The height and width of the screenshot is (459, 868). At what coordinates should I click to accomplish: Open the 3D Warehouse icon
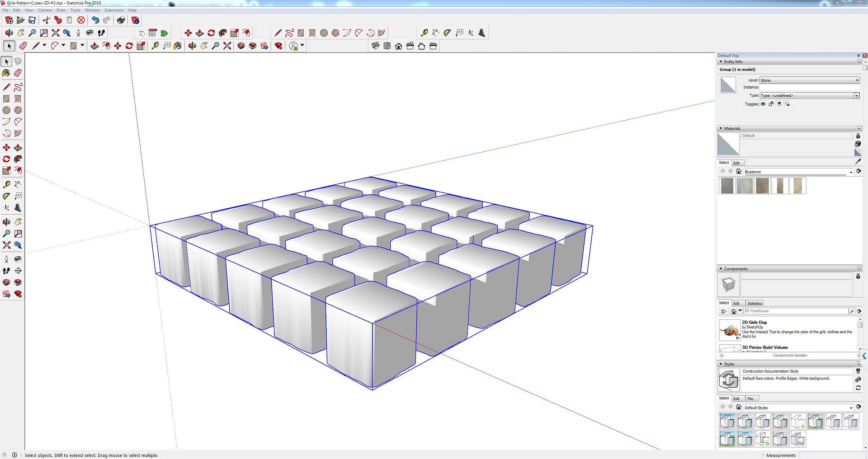pyautogui.click(x=797, y=311)
